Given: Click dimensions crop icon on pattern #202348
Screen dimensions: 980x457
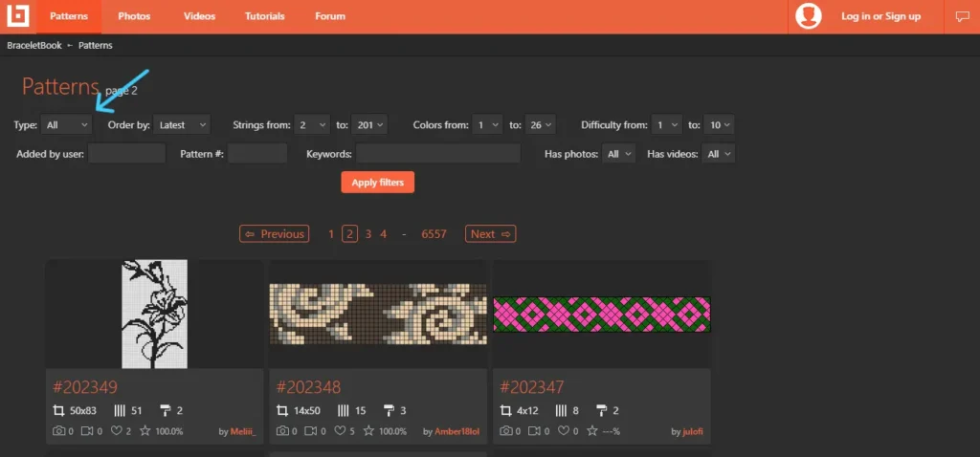Looking at the screenshot, I should click(282, 410).
